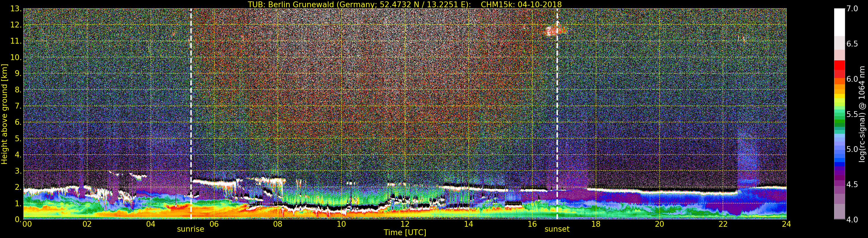Click the white dashed sunrise marker line
This screenshot has width=868, height=238.
[191, 114]
